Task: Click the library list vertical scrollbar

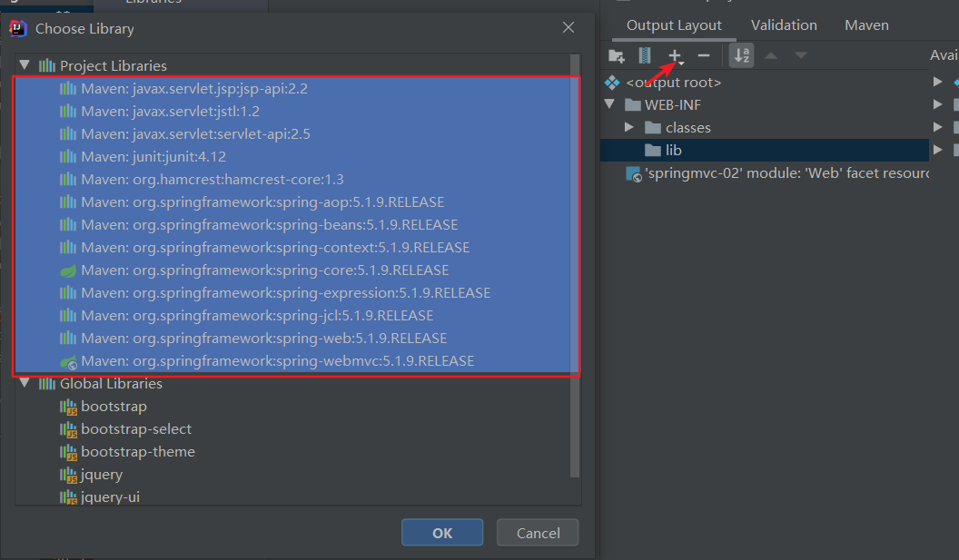Action: (x=574, y=266)
